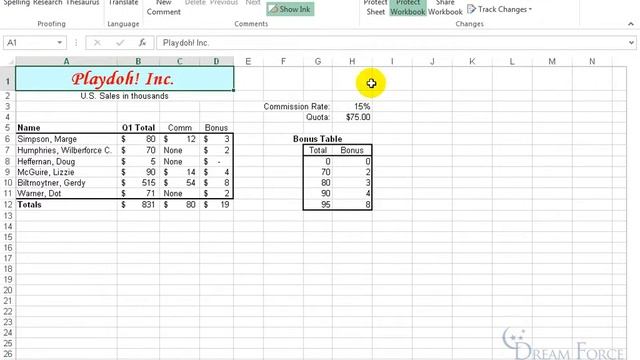640x360 pixels.
Task: Click the formula bar showing Playdoh! Inc.
Action: 392,42
